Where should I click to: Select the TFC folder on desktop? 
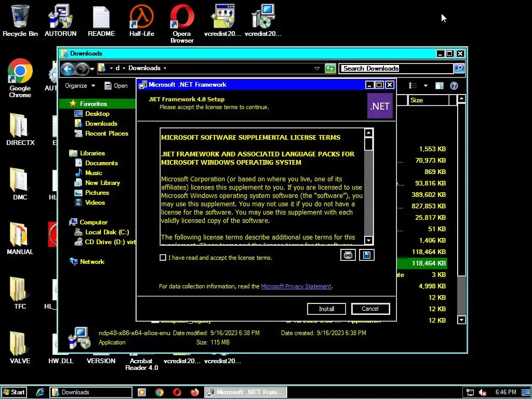[x=20, y=293]
